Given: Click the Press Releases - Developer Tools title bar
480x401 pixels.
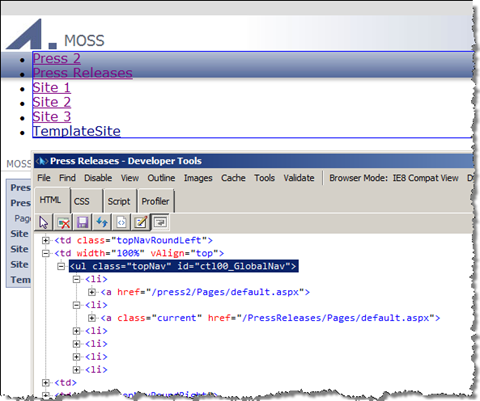Looking at the screenshot, I should click(x=253, y=161).
